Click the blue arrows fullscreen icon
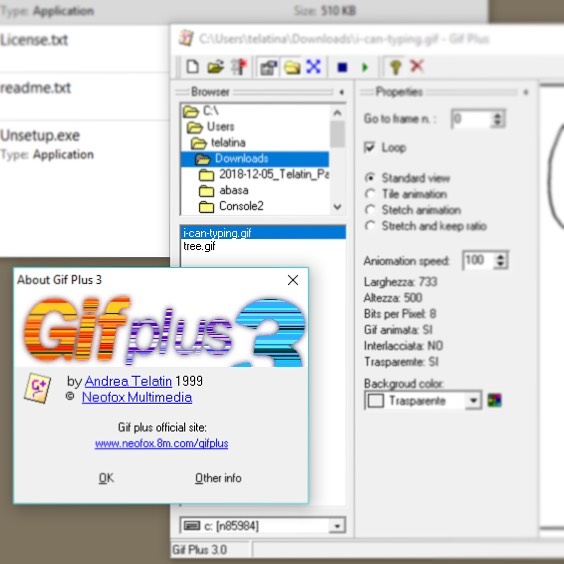Image resolution: width=564 pixels, height=564 pixels. click(313, 67)
